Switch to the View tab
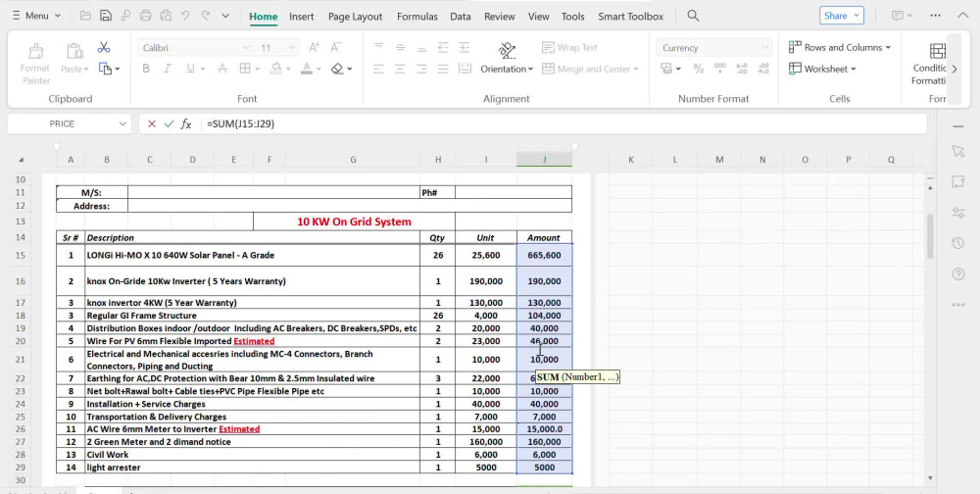The image size is (980, 494). click(x=538, y=17)
